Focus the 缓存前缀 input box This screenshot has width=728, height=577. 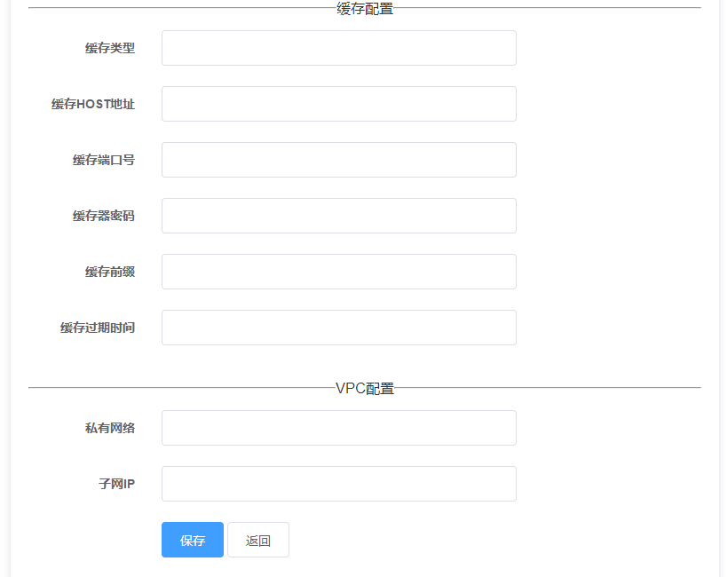click(339, 272)
